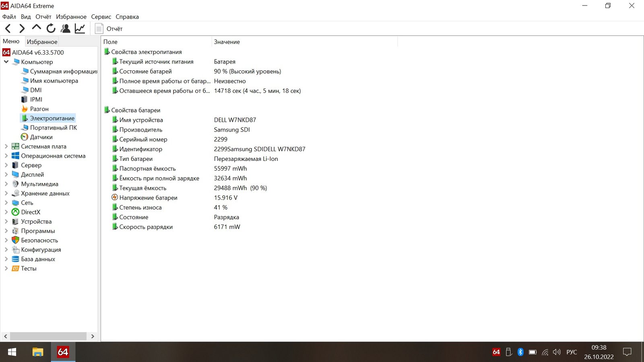Expand the Мультимедиа node
The height and width of the screenshot is (362, 644).
pos(6,184)
